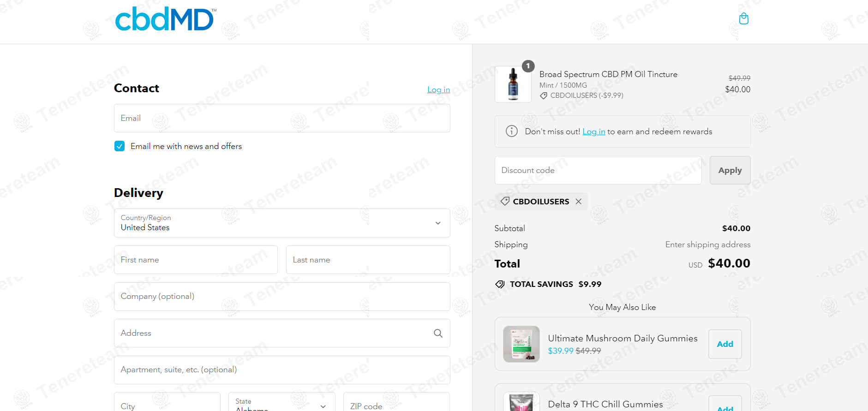The height and width of the screenshot is (411, 868).
Task: Click the address search magnifier icon
Action: pyautogui.click(x=438, y=333)
